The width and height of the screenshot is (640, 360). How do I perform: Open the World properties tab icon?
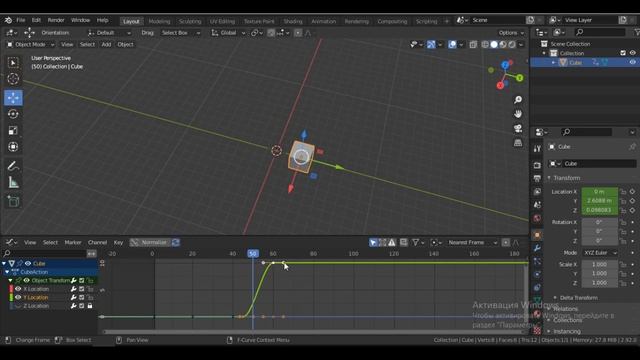point(537,218)
